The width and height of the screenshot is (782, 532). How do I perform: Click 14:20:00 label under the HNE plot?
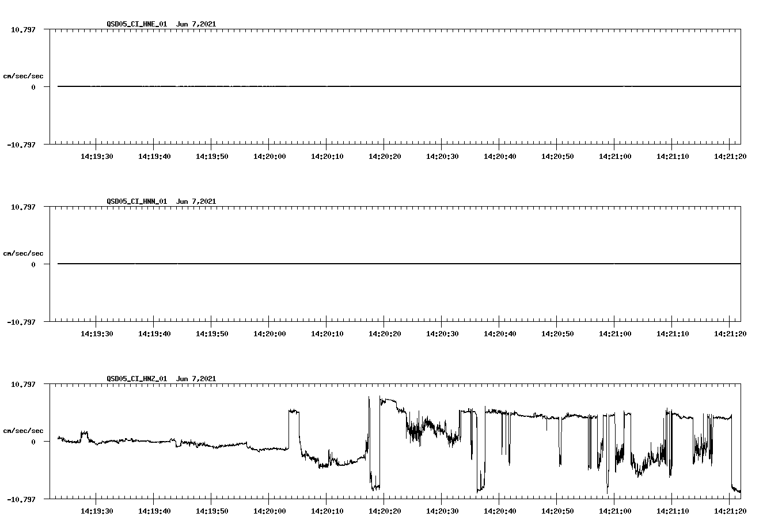[x=269, y=156]
